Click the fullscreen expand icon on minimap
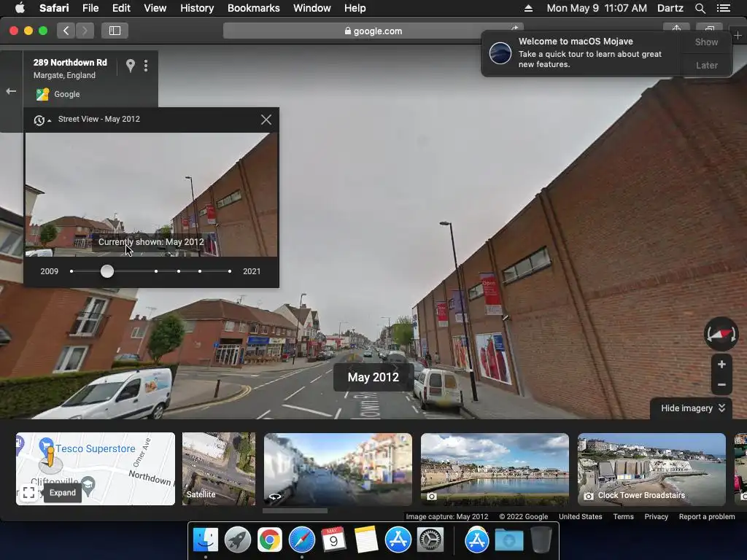Screen dimensions: 747x560 point(28,493)
